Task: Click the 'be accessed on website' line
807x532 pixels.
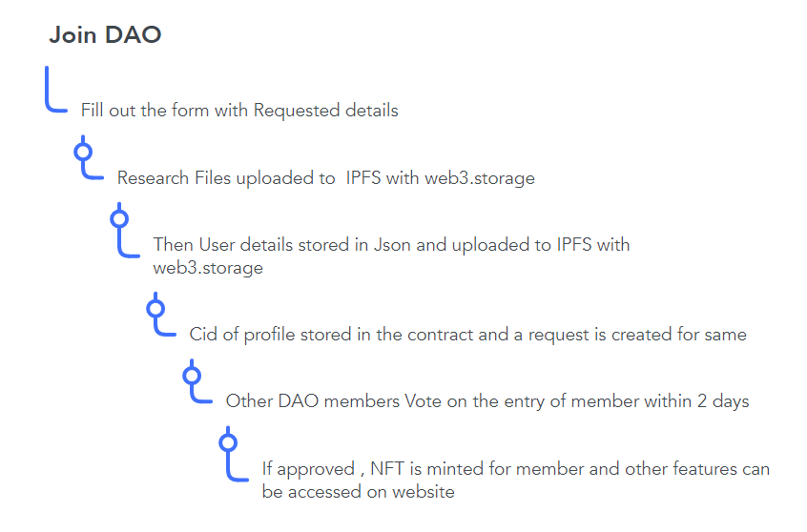Action: (358, 492)
